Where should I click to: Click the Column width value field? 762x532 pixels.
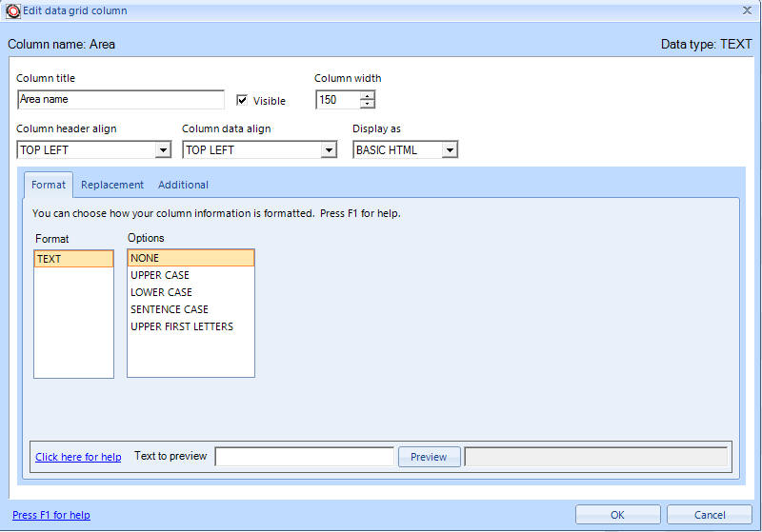coord(338,100)
